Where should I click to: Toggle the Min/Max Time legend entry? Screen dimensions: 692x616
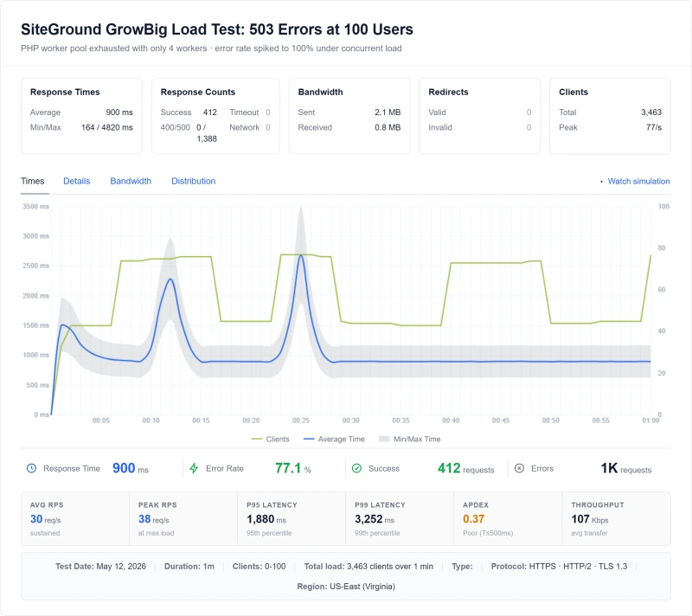click(x=410, y=439)
